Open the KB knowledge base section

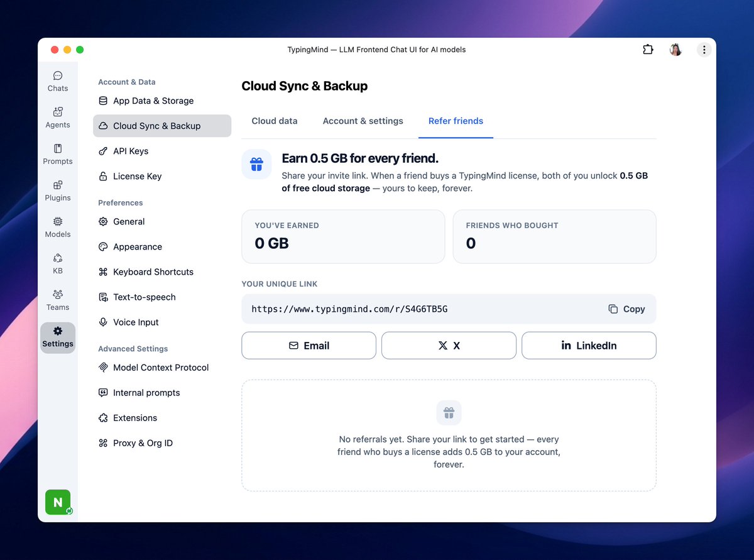click(58, 264)
